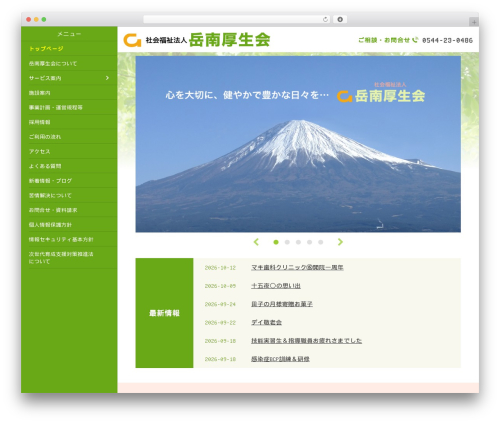The height and width of the screenshot is (423, 500).
Task: Click the date 2026-10-12
Action: coord(220,268)
